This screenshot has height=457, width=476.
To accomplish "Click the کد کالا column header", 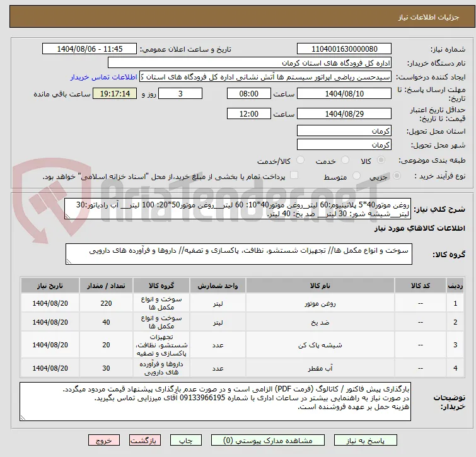I will [420, 286].
